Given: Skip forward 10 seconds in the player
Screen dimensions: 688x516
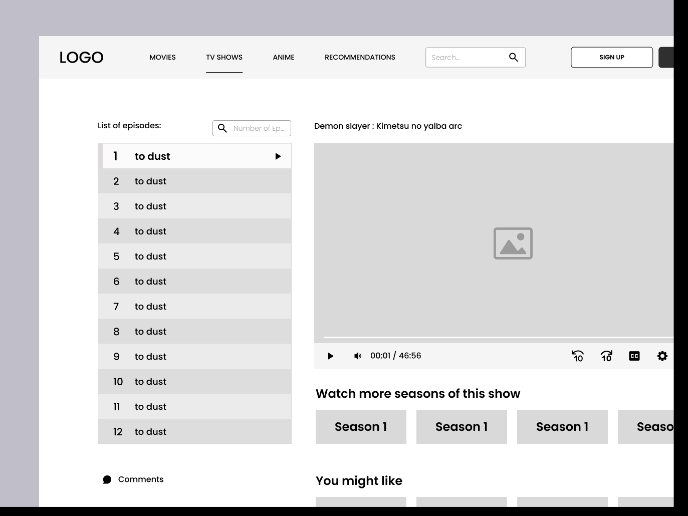Looking at the screenshot, I should 606,356.
